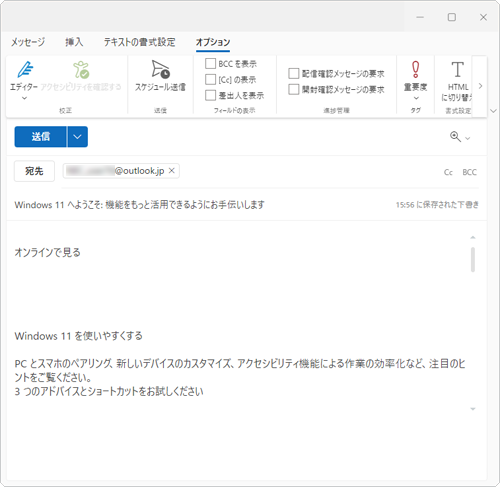Image resolution: width=500 pixels, height=487 pixels.
Task: Switch to the メッセージ tab
Action: pos(28,42)
